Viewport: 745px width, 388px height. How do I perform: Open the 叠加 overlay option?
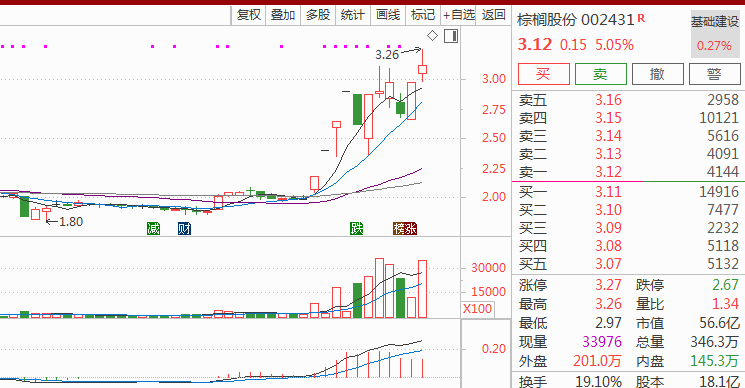pos(283,15)
